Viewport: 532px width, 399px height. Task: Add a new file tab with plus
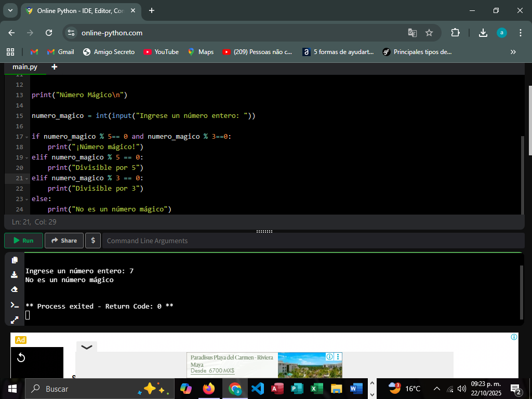coord(55,67)
